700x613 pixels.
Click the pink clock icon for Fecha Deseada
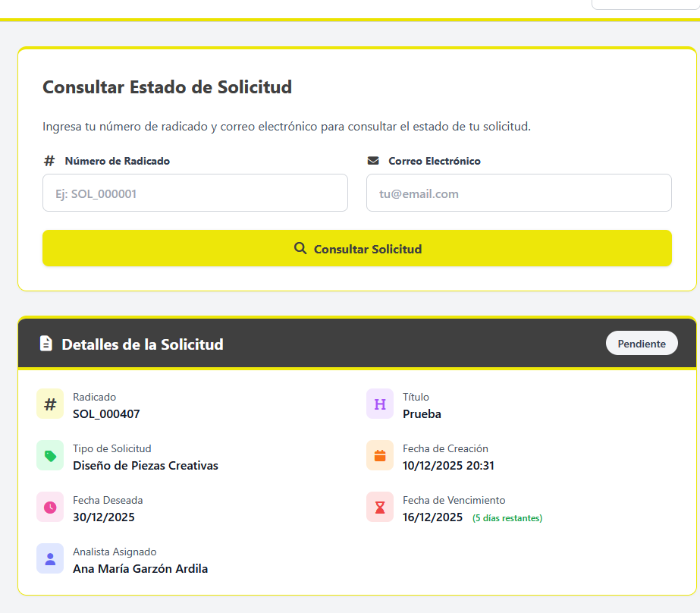pyautogui.click(x=50, y=508)
